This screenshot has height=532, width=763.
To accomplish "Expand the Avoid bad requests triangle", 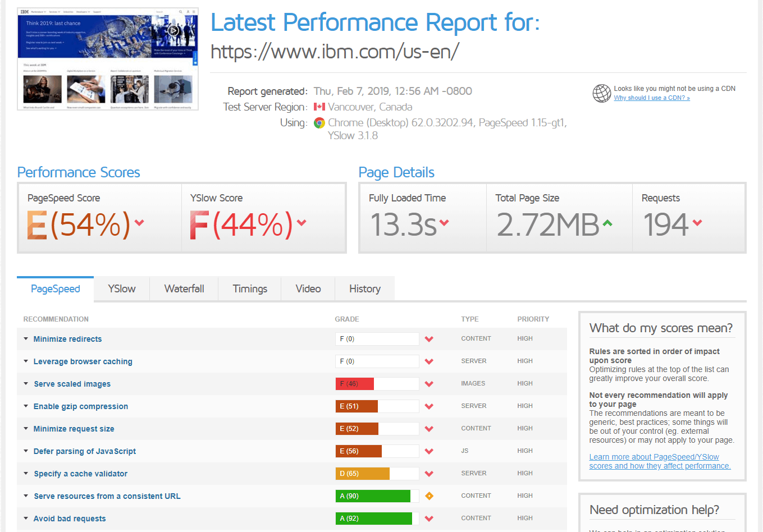I will point(26,518).
